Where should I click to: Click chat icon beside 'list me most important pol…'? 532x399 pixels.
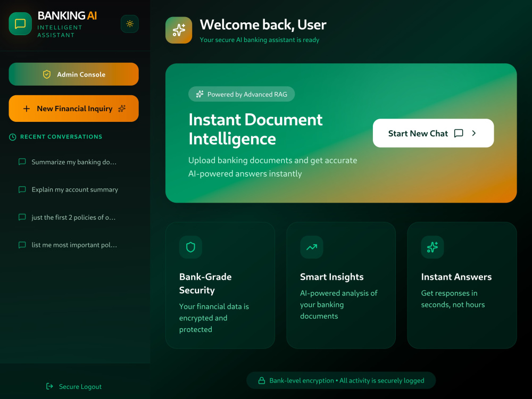tap(22, 245)
